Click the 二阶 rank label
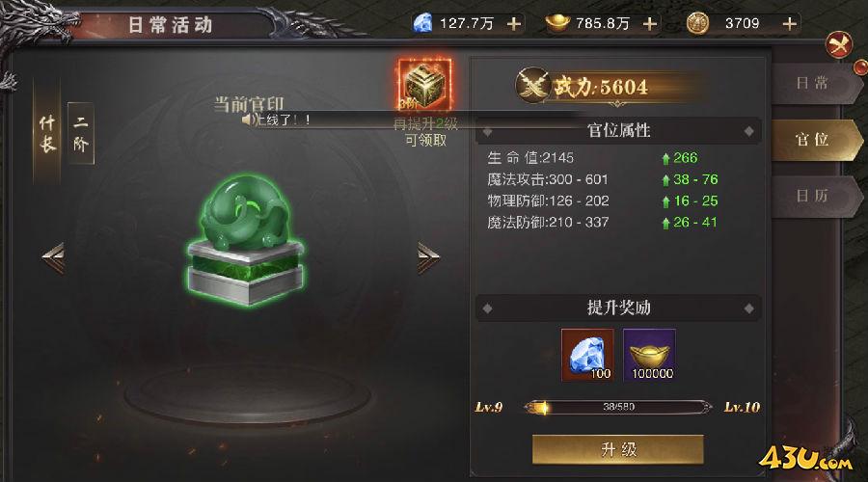 [81, 133]
